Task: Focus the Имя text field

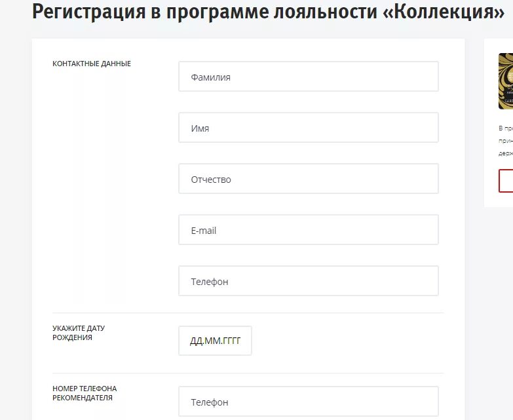Action: [x=308, y=128]
